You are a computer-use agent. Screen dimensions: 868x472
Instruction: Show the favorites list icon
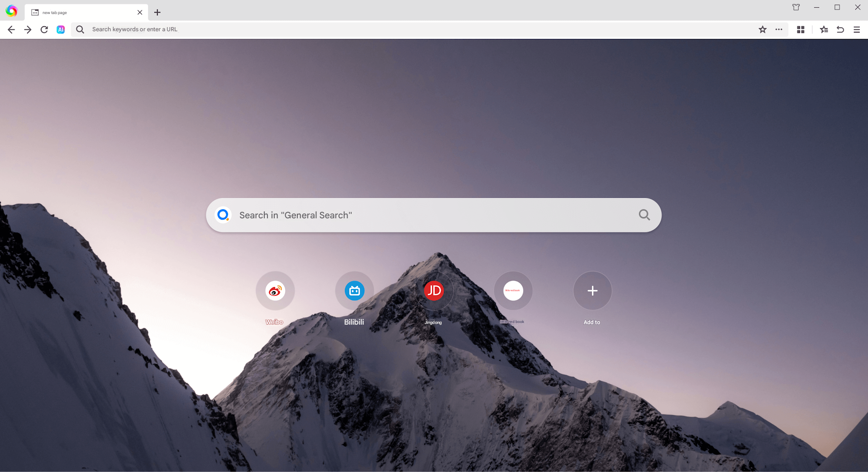pos(824,29)
